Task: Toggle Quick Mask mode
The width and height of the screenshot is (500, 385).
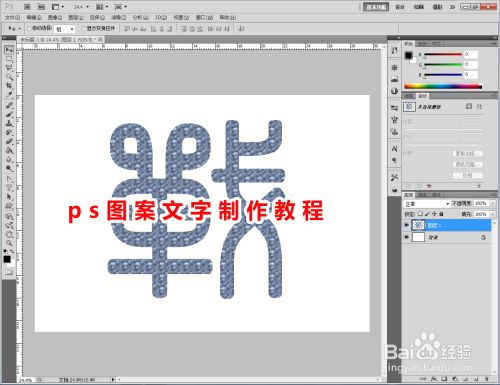Action: (9, 272)
